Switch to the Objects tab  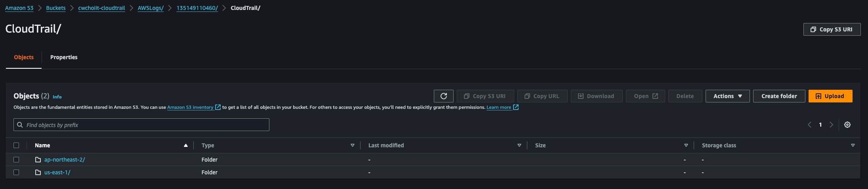coord(24,57)
